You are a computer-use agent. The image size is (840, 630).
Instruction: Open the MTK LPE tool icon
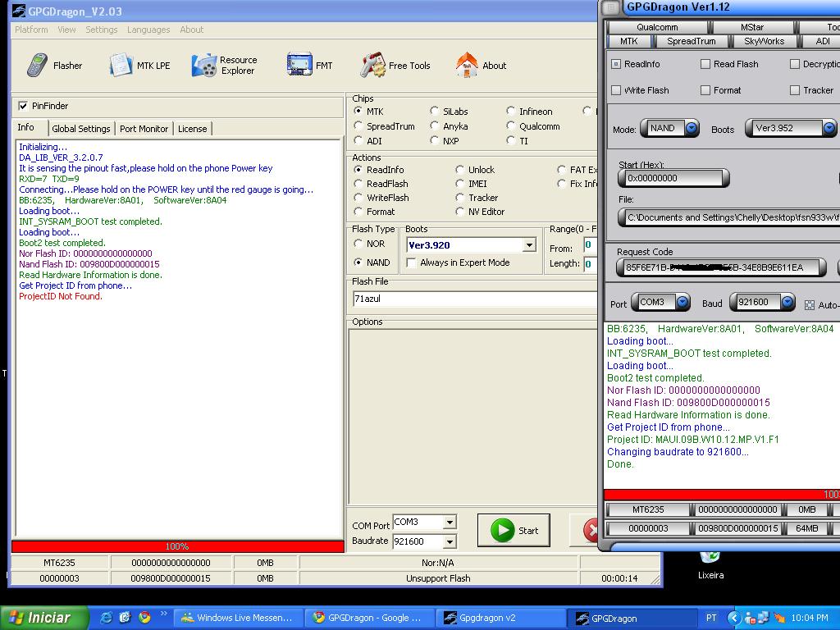pos(121,66)
